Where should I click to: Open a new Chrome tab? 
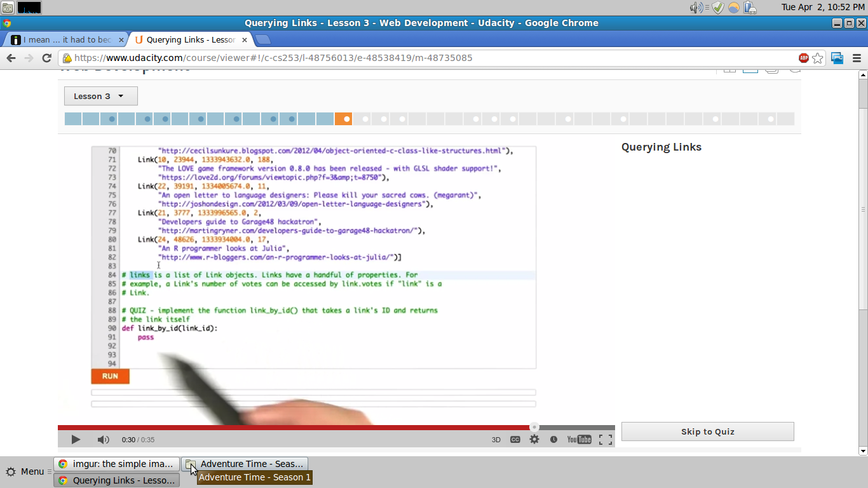click(x=262, y=39)
